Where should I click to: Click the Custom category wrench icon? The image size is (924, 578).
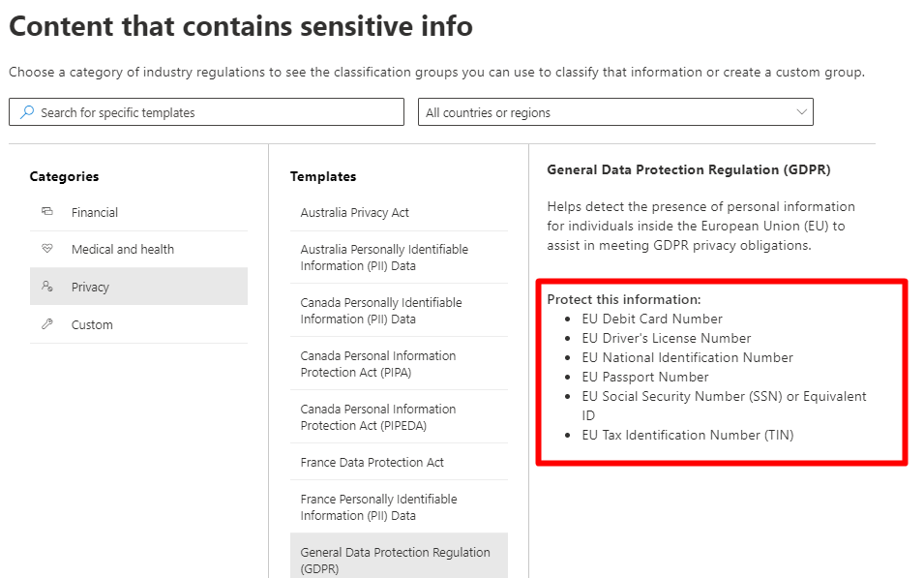[47, 324]
